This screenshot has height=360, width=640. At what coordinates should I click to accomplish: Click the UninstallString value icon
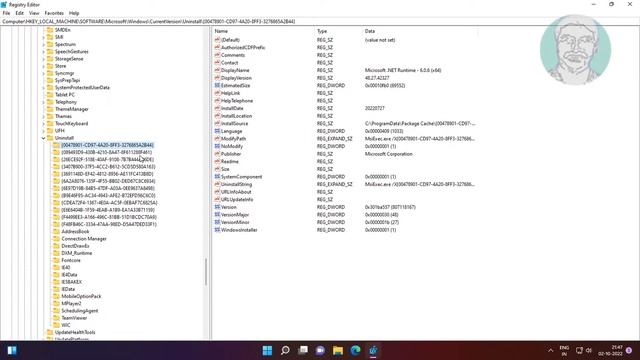point(217,184)
